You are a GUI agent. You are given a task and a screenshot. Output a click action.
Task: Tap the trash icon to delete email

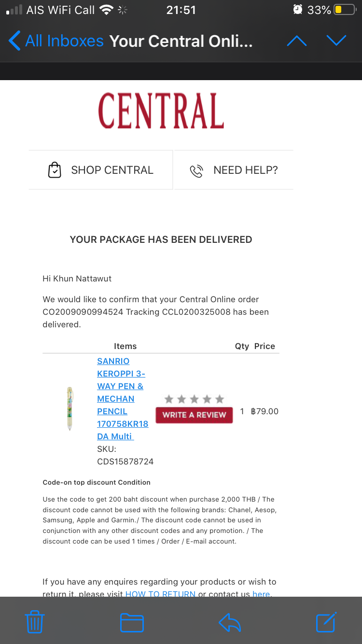tap(34, 622)
